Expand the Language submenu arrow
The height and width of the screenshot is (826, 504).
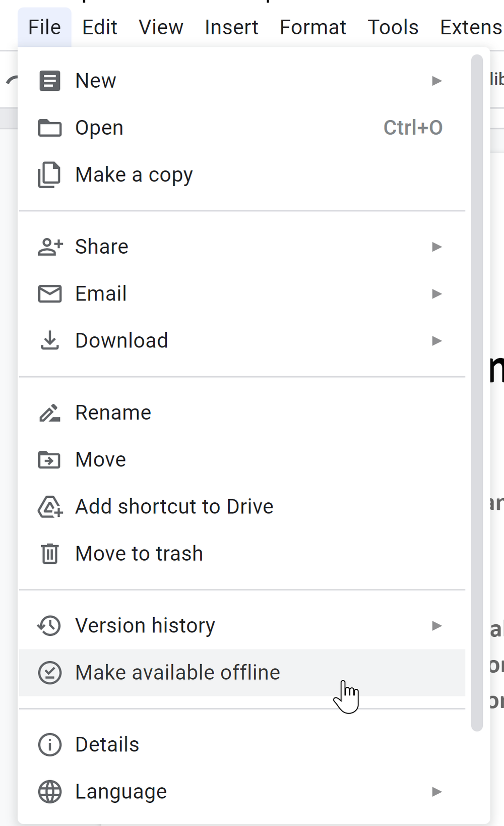(x=437, y=792)
